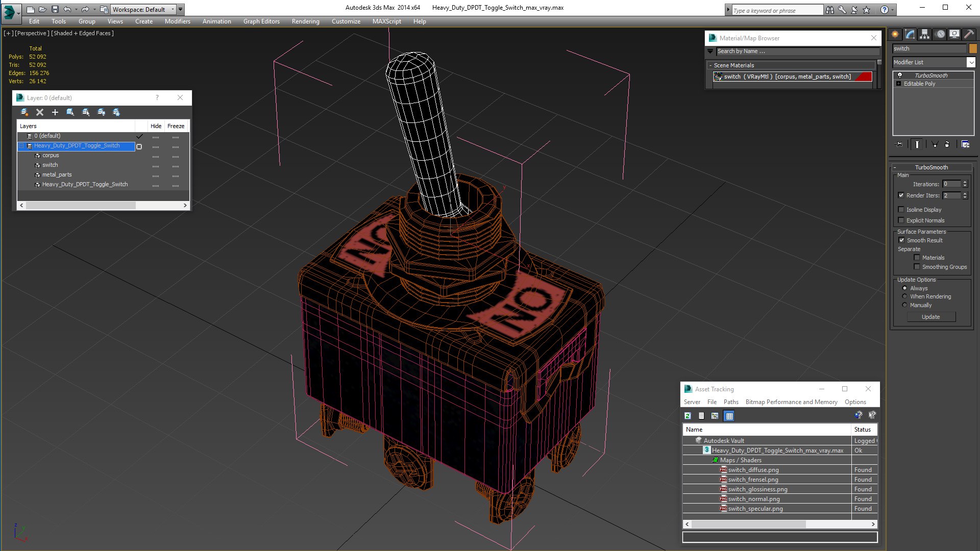Open the Create command panel tab
Image resolution: width=980 pixels, height=551 pixels.
[895, 34]
